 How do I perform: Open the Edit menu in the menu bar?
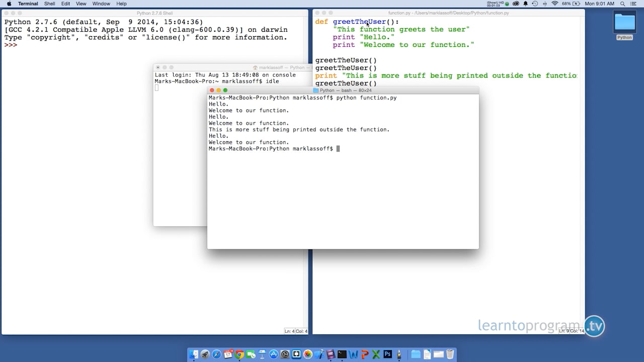pos(66,4)
